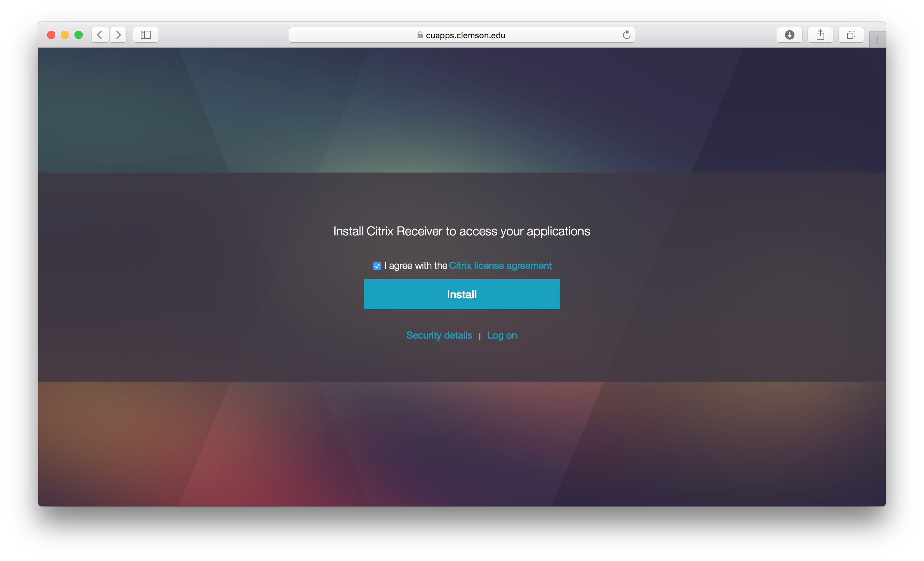Click the forward navigation arrow
This screenshot has height=561, width=924.
click(119, 35)
